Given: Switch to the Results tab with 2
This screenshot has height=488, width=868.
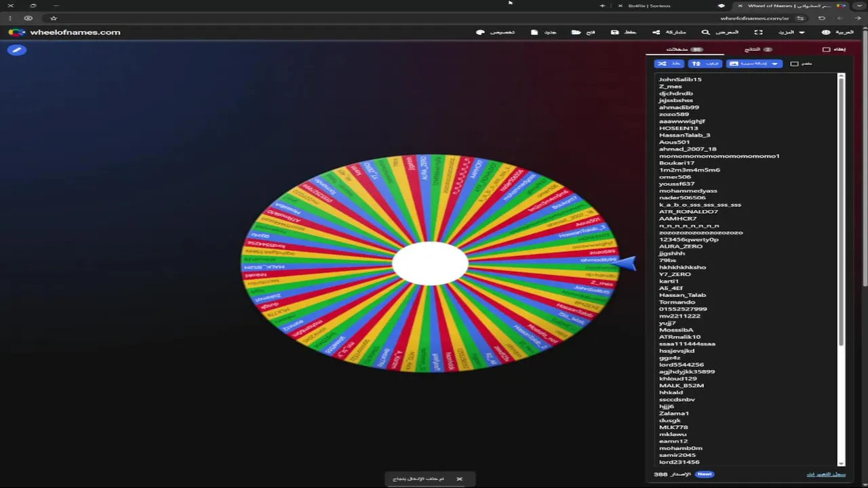Looking at the screenshot, I should point(758,49).
